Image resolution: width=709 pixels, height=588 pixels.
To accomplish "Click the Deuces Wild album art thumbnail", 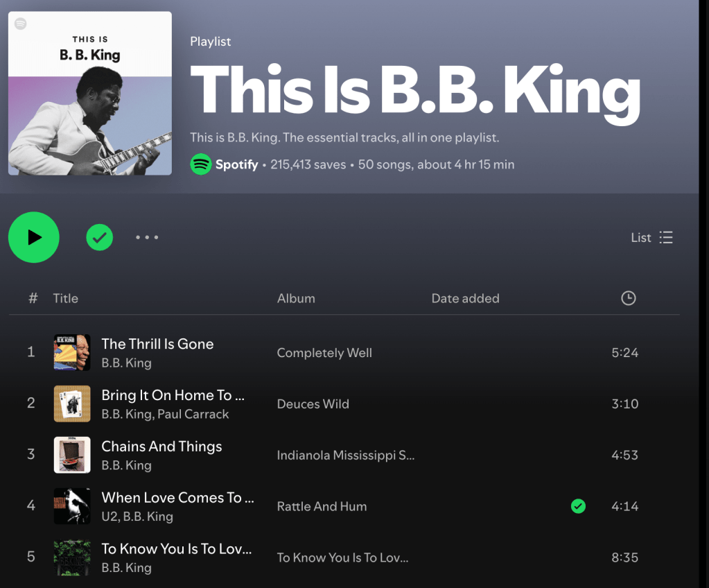I will click(x=72, y=404).
